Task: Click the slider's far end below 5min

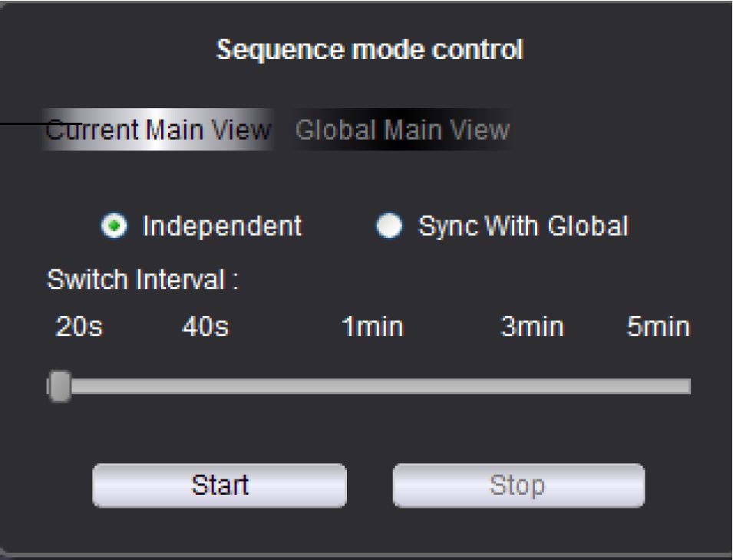Action: [x=685, y=387]
